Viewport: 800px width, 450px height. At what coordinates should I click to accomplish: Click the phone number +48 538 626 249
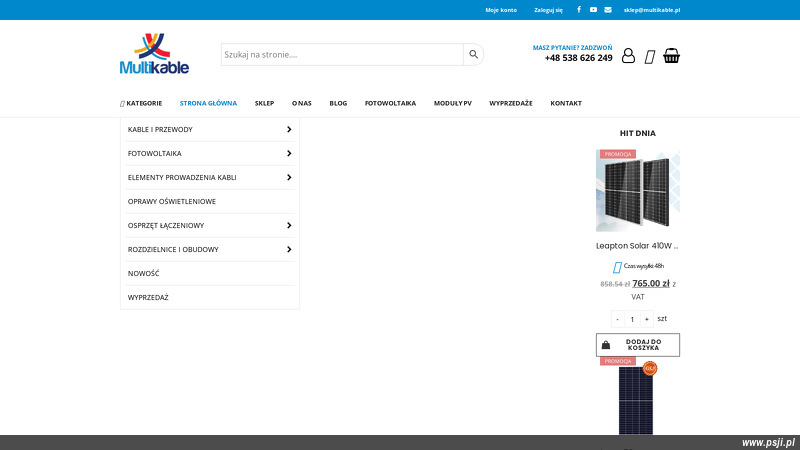click(579, 58)
